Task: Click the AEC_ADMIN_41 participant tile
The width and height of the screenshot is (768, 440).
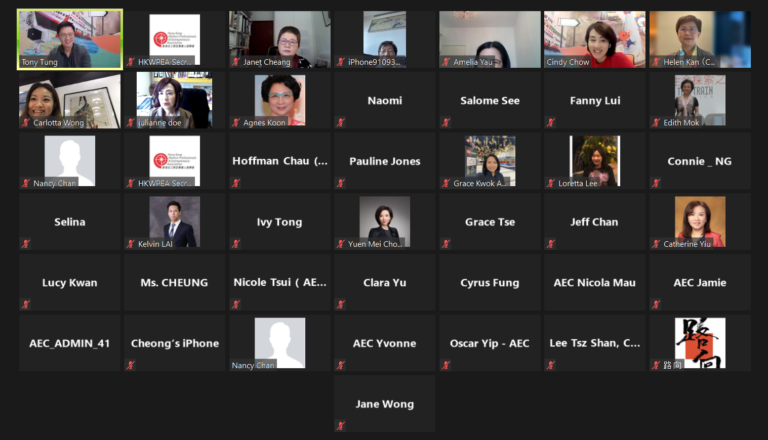Action: tap(70, 343)
